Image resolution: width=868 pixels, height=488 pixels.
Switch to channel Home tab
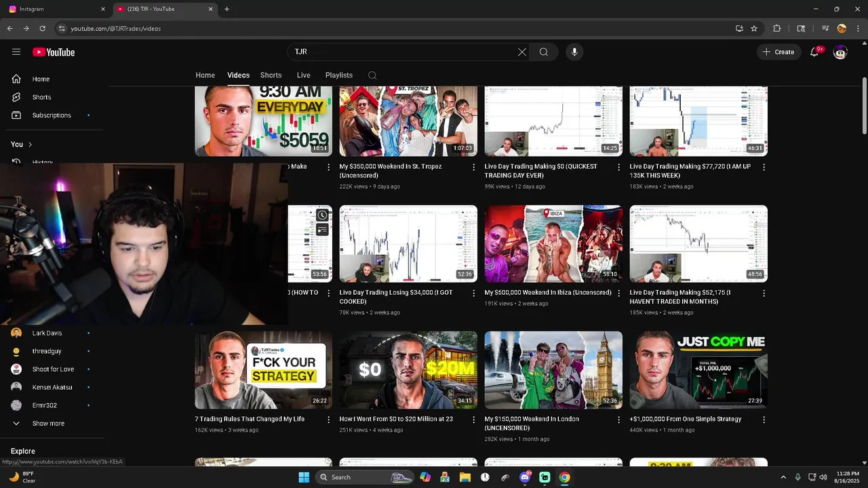point(205,75)
